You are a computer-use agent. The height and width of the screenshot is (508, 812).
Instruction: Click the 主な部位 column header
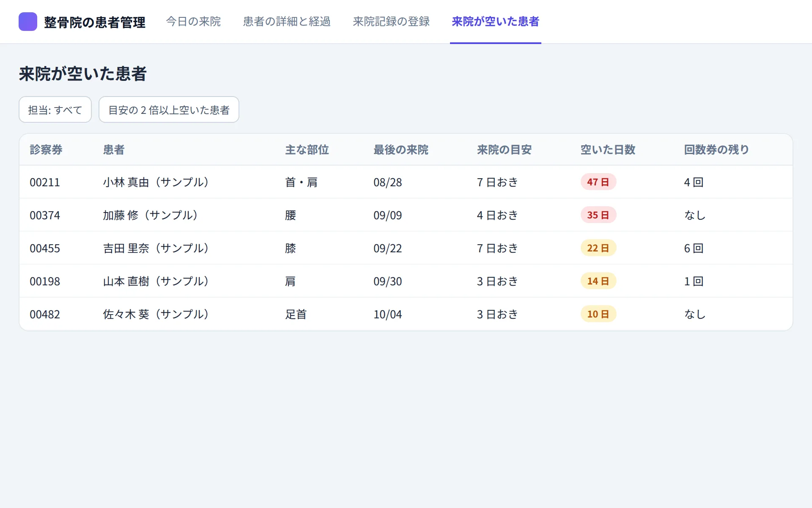[307, 149]
